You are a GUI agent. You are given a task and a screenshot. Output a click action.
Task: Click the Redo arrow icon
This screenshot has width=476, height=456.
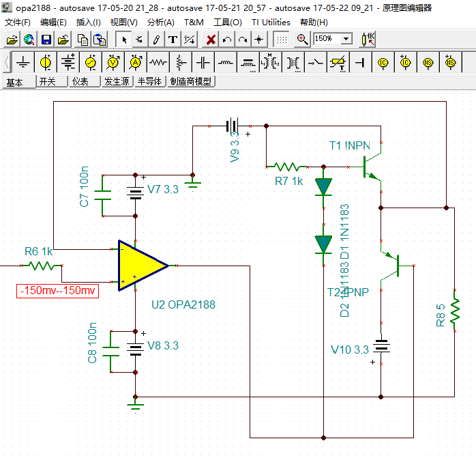point(243,40)
